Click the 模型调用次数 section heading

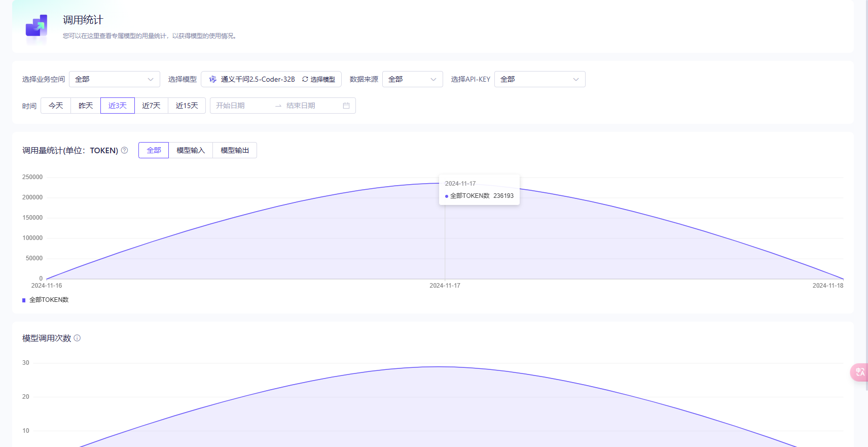(47, 338)
